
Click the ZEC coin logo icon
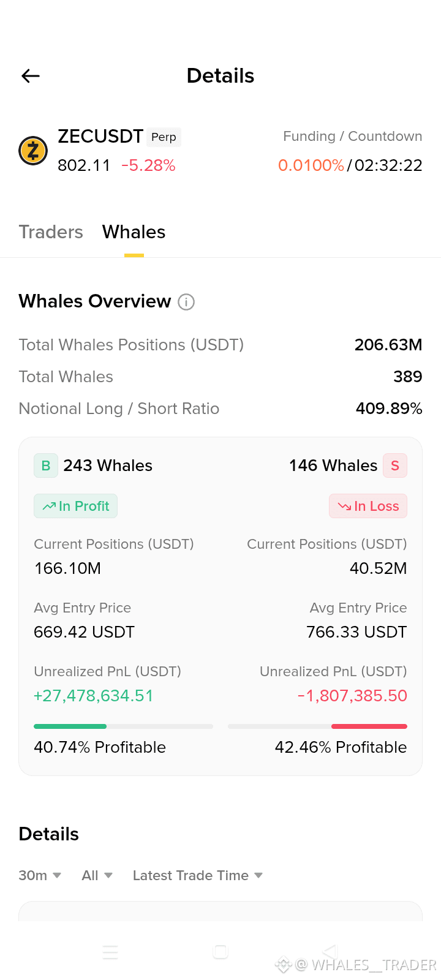coord(33,151)
